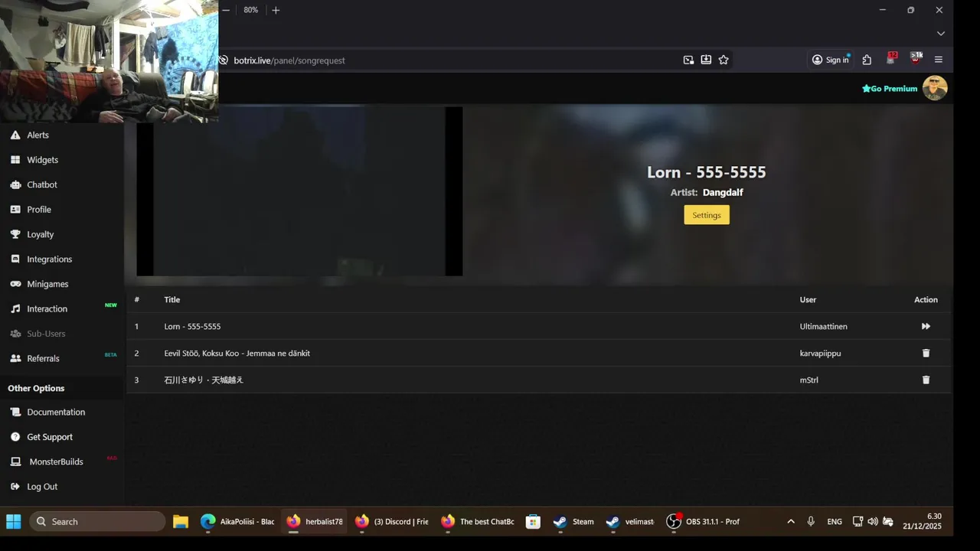980x551 pixels.
Task: Click the user mStrl
Action: (808, 380)
